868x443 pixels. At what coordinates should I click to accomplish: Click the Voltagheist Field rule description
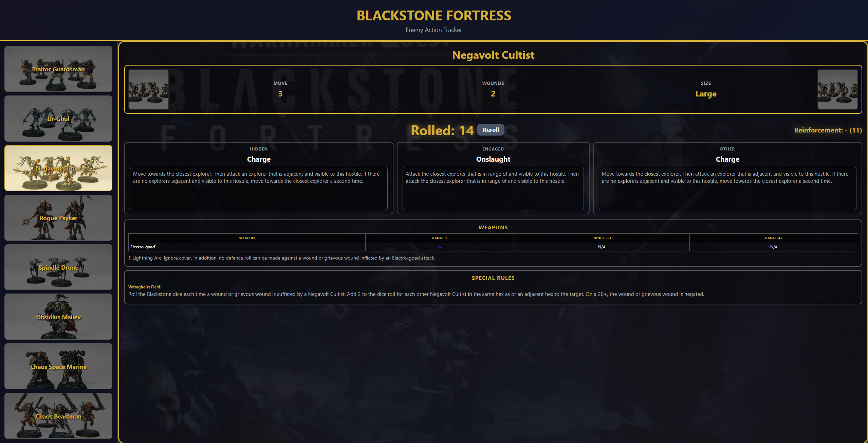click(416, 294)
